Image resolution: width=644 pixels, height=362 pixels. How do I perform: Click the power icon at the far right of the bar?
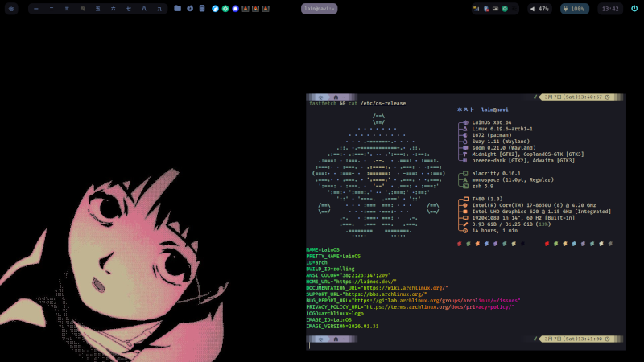634,9
